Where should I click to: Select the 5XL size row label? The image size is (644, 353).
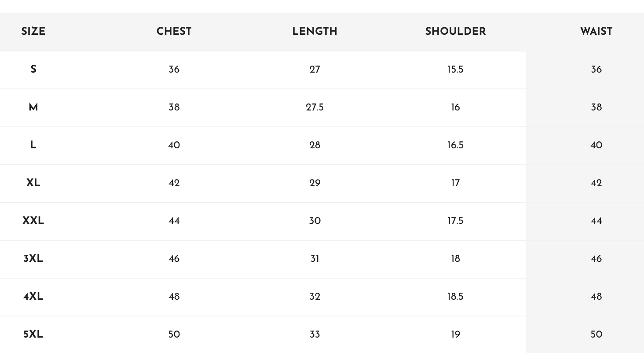[33, 335]
